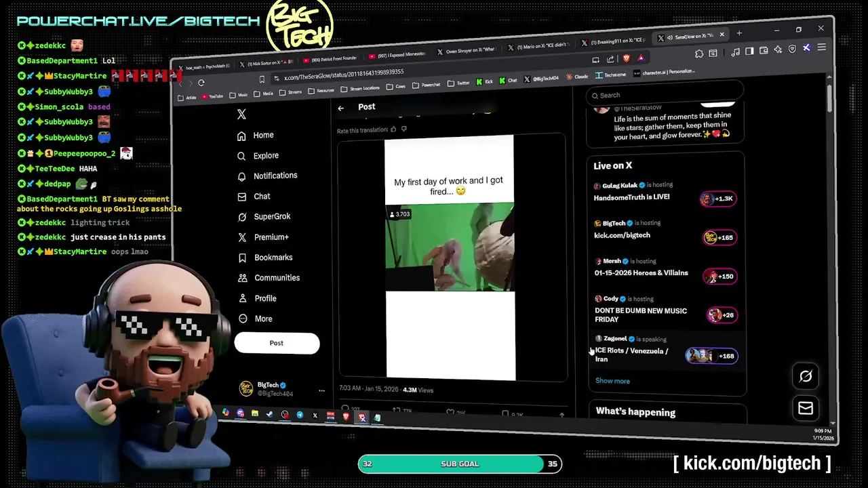Bookmark page using address bar bookmark icon
The width and height of the screenshot is (868, 488).
262,79
